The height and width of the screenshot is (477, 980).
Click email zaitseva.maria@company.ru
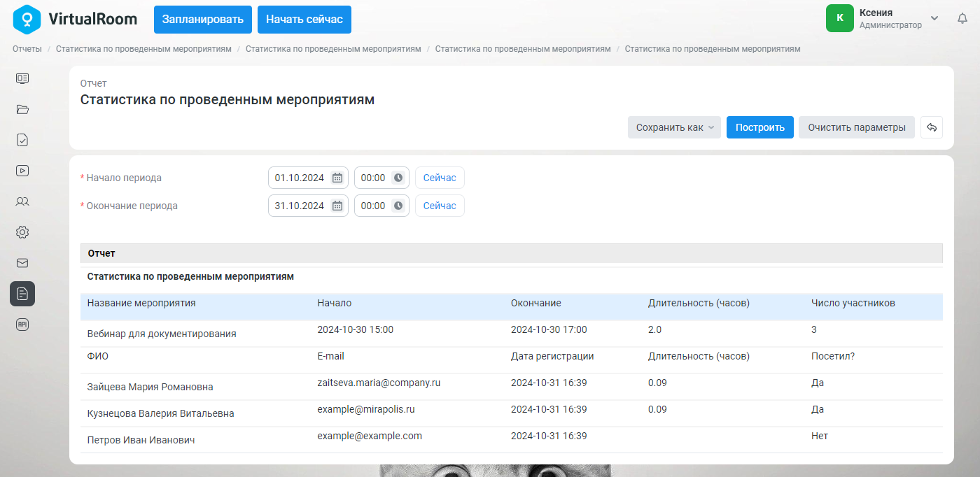click(379, 383)
